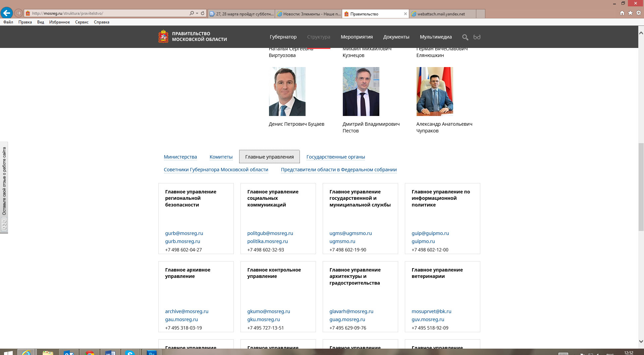Click the page URL in address bar
644x355 pixels.
(67, 13)
